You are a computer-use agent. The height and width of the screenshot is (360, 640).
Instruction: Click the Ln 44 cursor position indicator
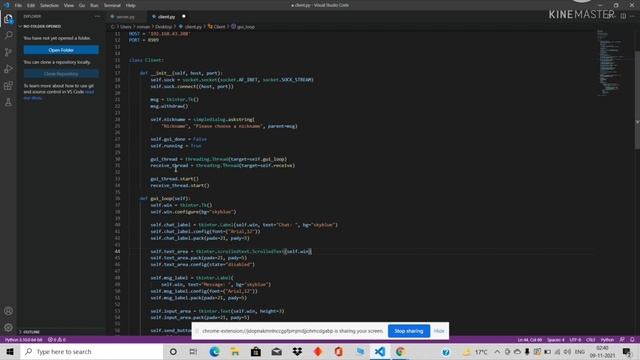pyautogui.click(x=529, y=340)
